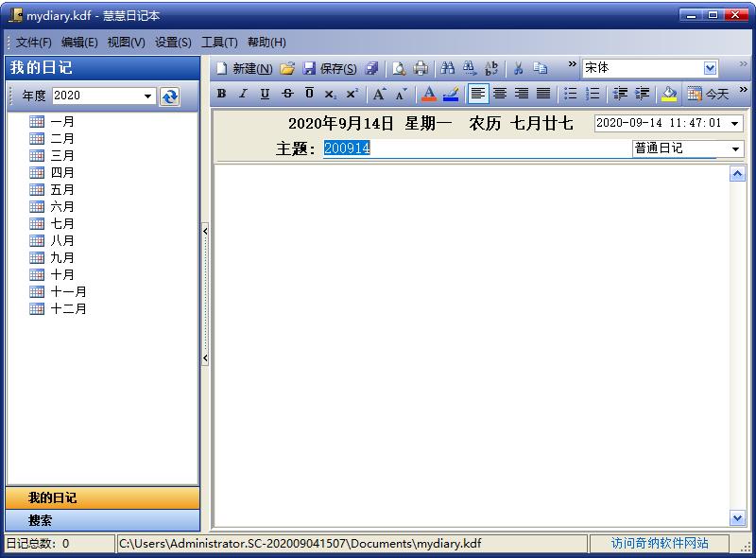This screenshot has height=558, width=756.
Task: Click inside the diary text area
Action: tap(471, 345)
